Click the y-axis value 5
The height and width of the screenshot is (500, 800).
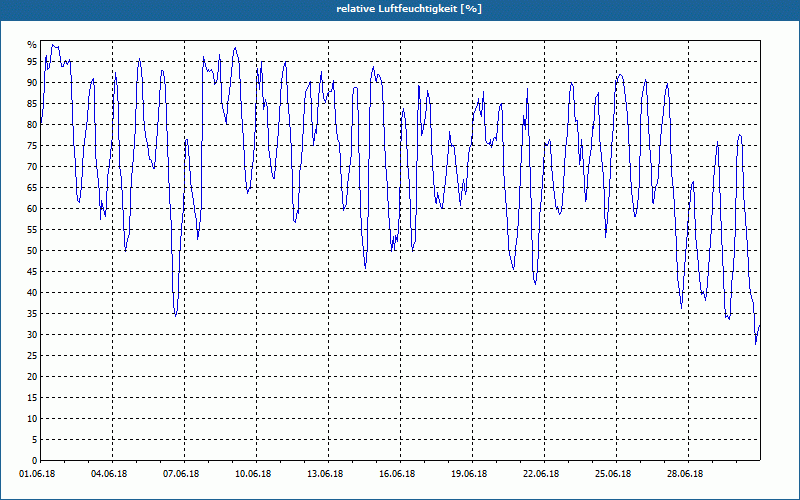pos(34,440)
